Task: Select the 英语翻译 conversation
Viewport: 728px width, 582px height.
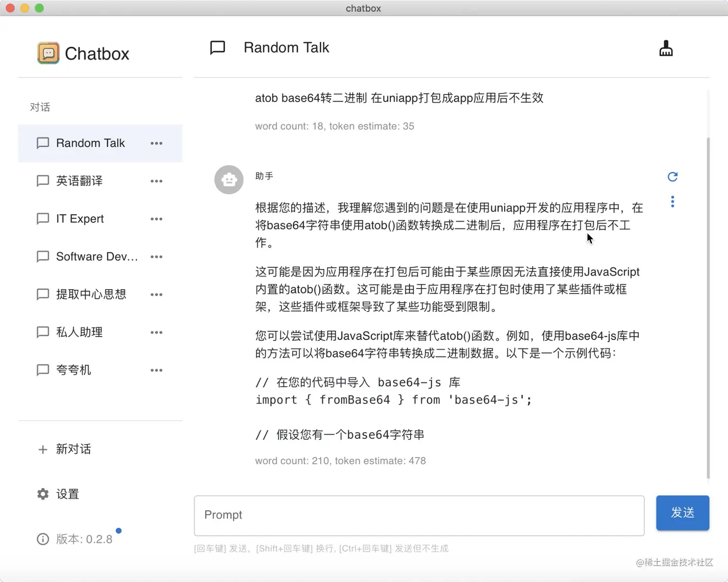Action: [100, 181]
